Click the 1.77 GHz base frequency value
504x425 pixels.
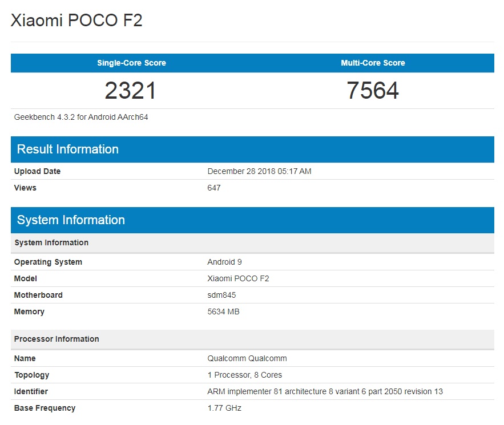[224, 408]
